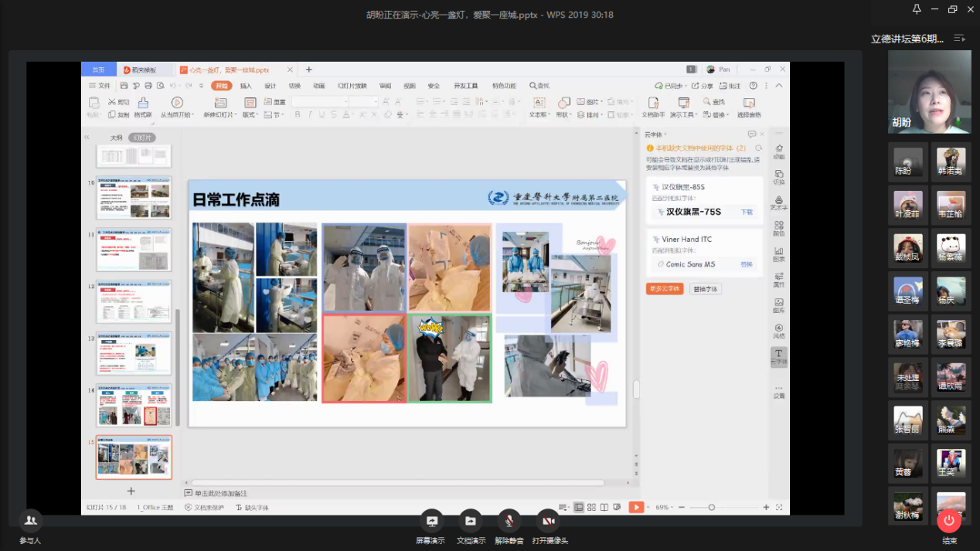Viewport: 980px width, 551px height.
Task: Click the 屏幕演示 screen share icon
Action: coord(431,521)
